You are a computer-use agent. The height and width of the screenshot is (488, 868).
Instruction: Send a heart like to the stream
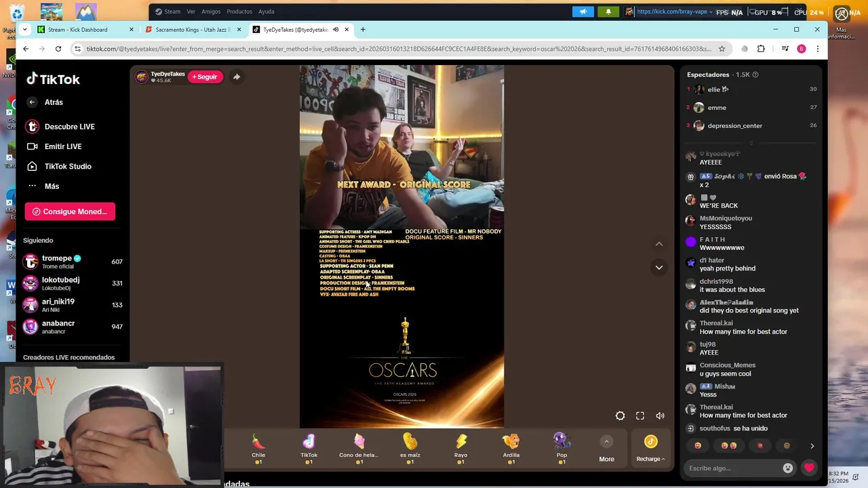pos(809,468)
